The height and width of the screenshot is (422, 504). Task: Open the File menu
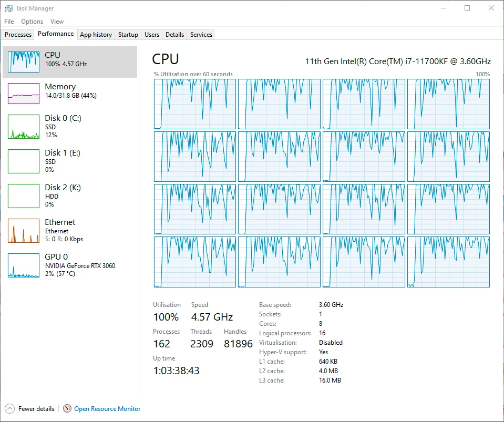click(9, 21)
